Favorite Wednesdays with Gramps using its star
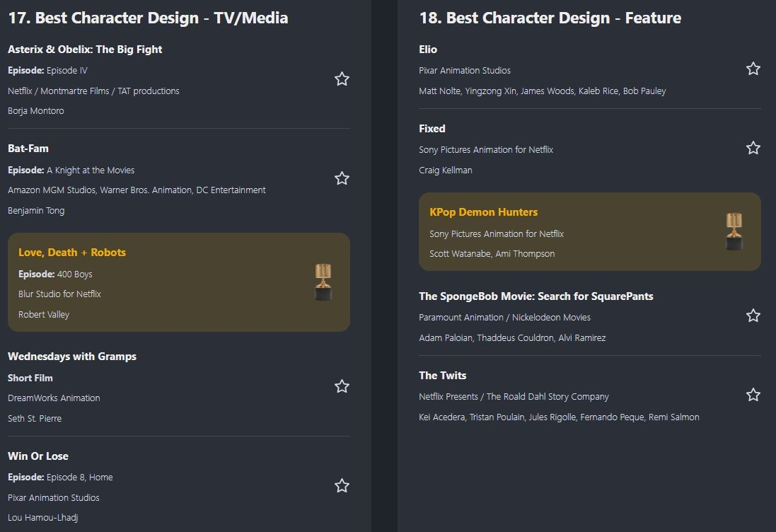 coord(342,386)
